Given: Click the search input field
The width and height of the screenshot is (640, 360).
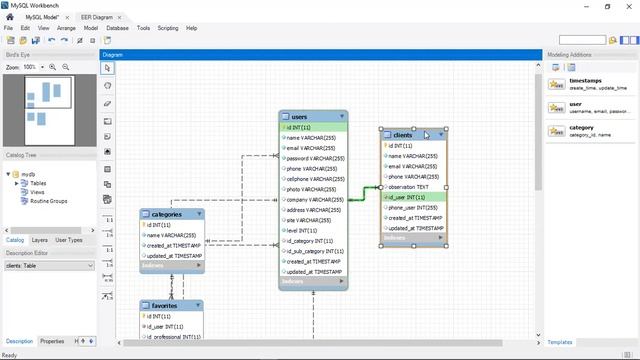Looking at the screenshot, I should point(582,40).
